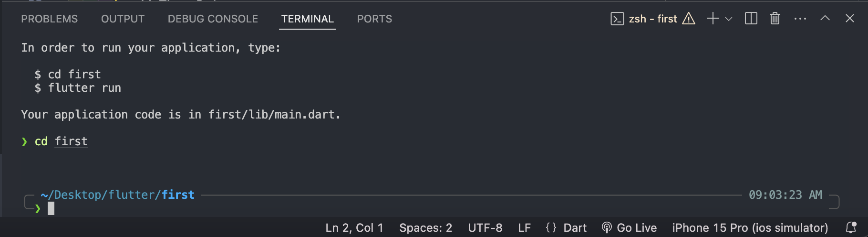
Task: Select Dart language mode
Action: pyautogui.click(x=566, y=227)
